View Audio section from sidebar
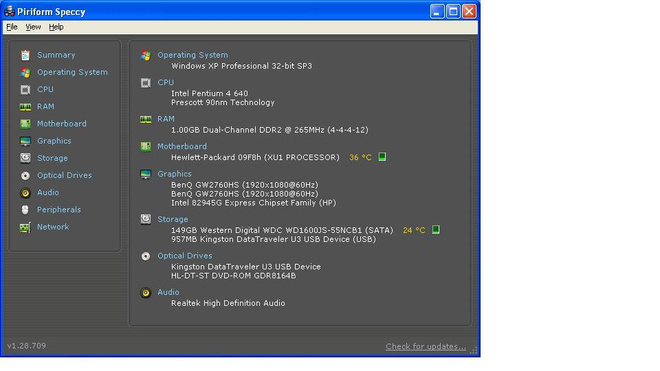660x371 pixels. click(x=48, y=192)
